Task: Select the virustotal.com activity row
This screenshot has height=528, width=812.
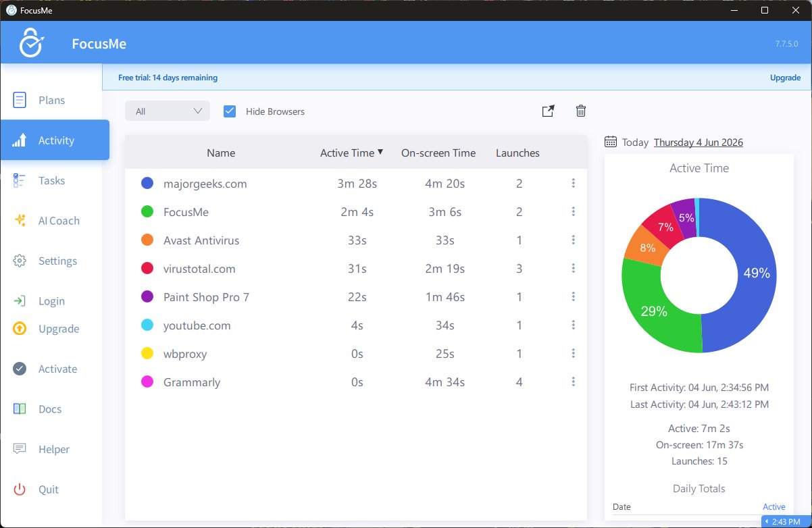Action: [x=356, y=269]
